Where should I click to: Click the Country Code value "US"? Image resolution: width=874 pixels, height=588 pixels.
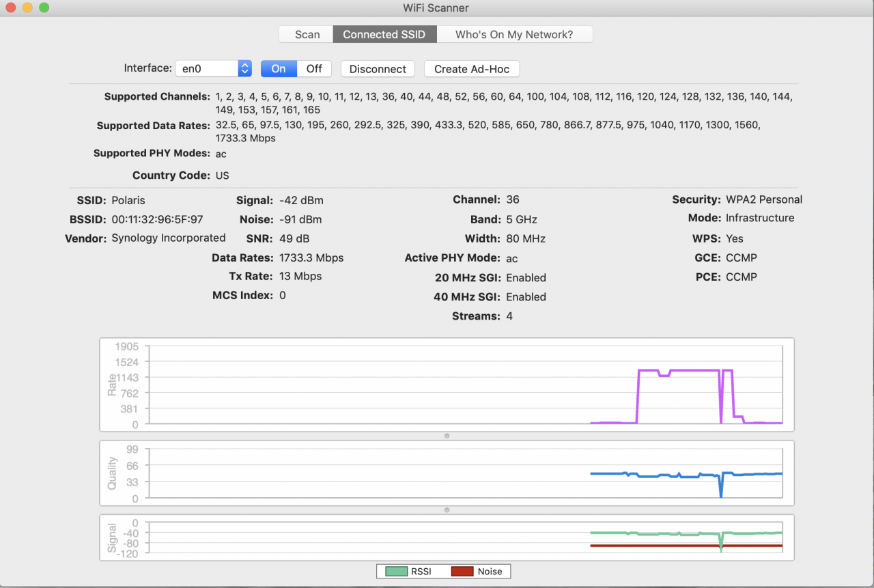[x=223, y=175]
